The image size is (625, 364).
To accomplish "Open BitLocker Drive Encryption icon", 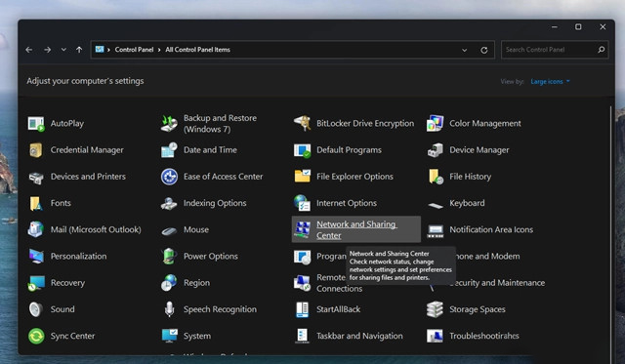I will pyautogui.click(x=302, y=124).
